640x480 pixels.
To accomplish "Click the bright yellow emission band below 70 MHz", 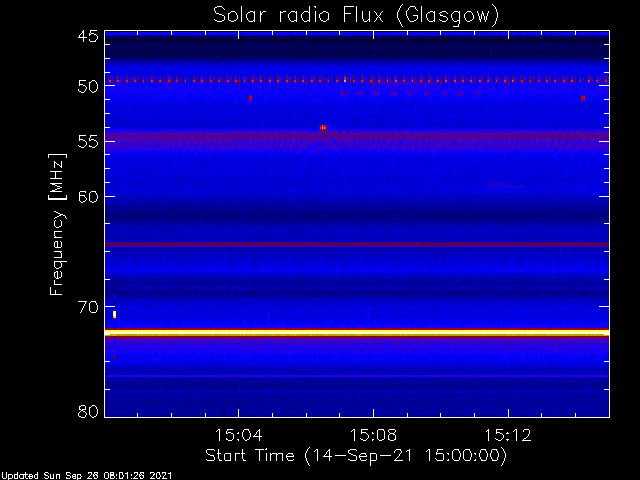I will coord(357,333).
